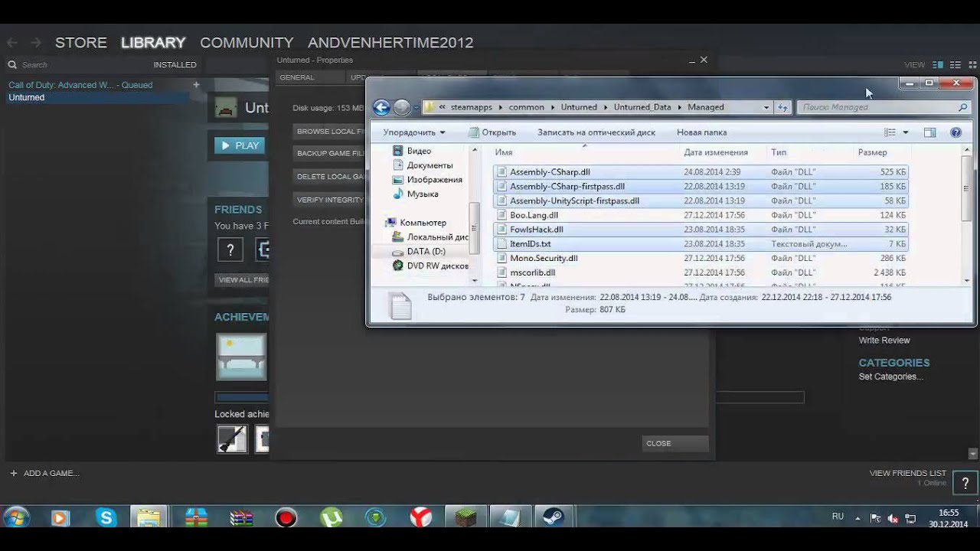Select the Unturned game icon in Steam

(x=226, y=108)
